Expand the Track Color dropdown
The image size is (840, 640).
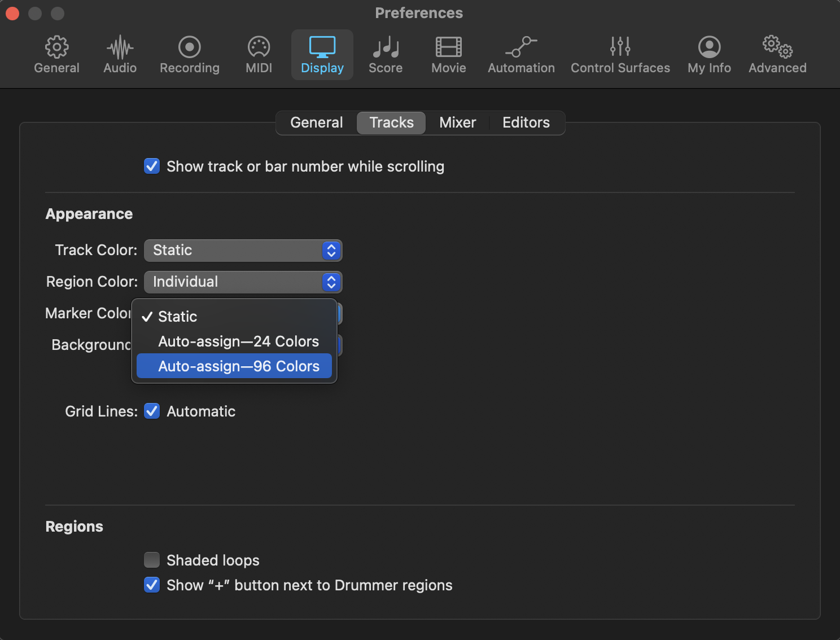click(243, 251)
